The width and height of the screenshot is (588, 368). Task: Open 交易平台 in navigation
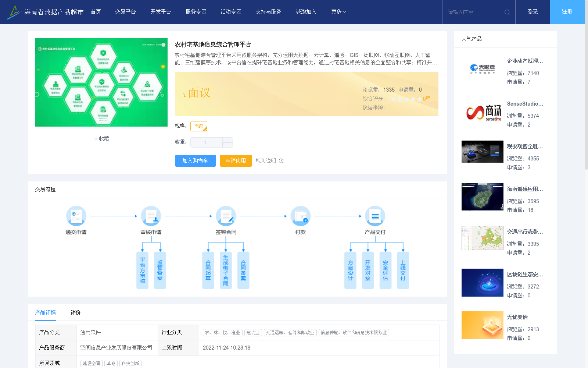[x=125, y=12]
